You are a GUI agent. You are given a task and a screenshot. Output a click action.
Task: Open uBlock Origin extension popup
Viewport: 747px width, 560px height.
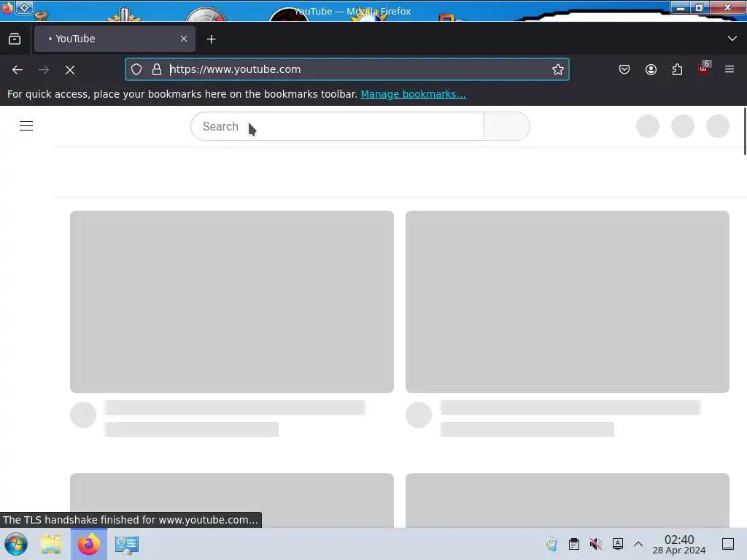pyautogui.click(x=704, y=69)
